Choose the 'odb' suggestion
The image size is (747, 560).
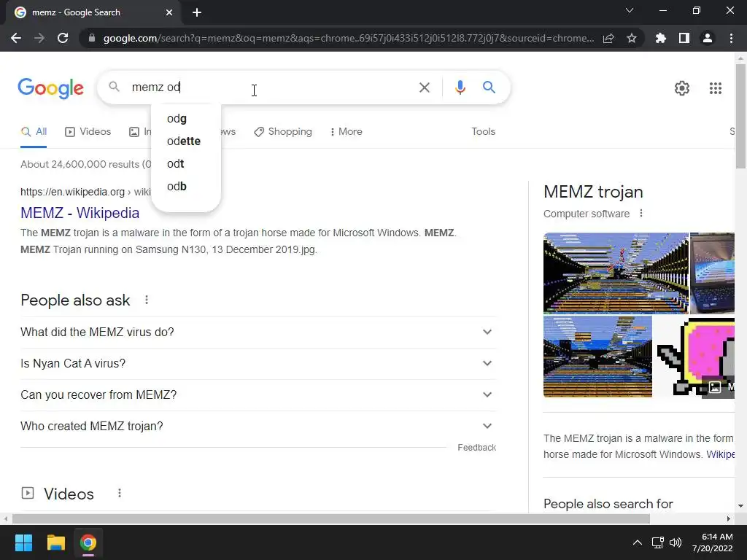point(186,186)
